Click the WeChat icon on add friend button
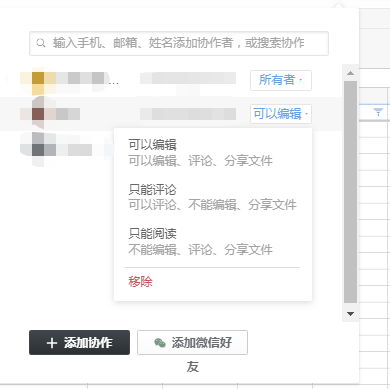The image size is (390, 389). coord(160,343)
